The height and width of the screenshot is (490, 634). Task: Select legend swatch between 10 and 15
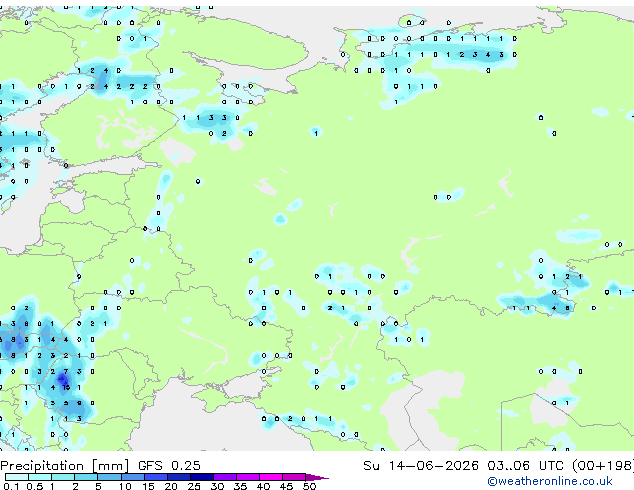pos(132,477)
